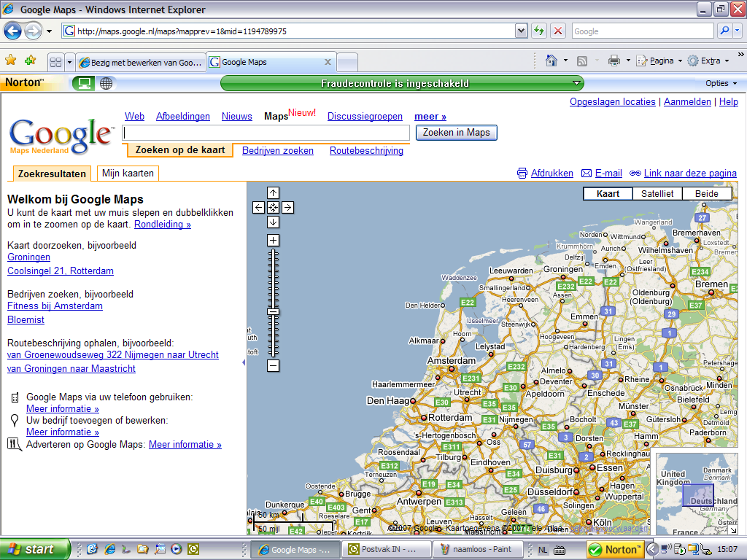Click the Add to Favorites icon

coord(31,61)
